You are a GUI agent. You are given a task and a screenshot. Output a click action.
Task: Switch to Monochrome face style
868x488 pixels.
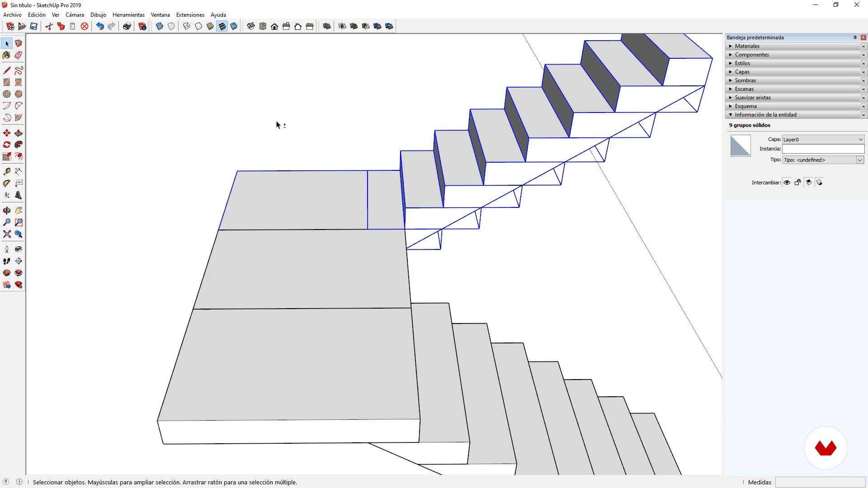pos(234,26)
